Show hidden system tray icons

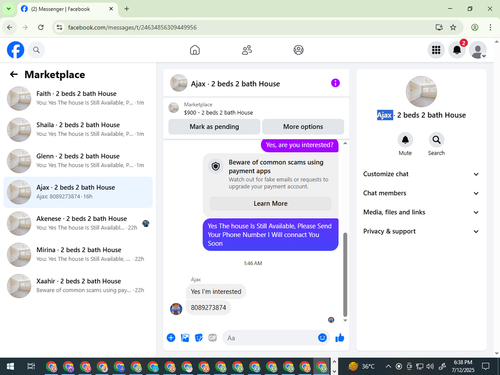(388, 367)
